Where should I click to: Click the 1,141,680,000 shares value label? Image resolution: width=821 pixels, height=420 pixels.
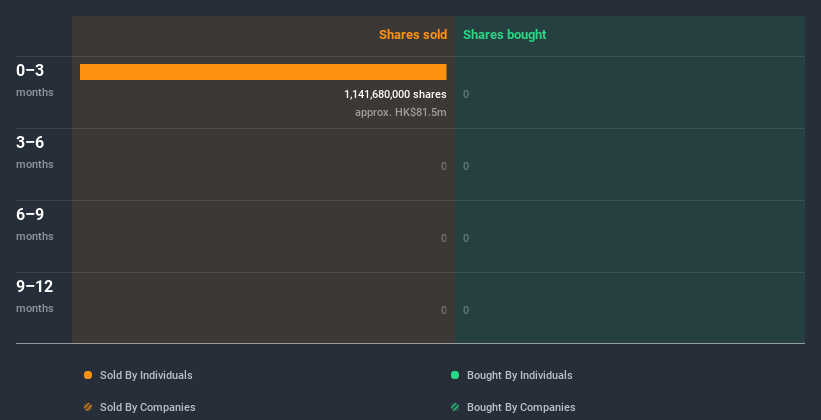[395, 94]
